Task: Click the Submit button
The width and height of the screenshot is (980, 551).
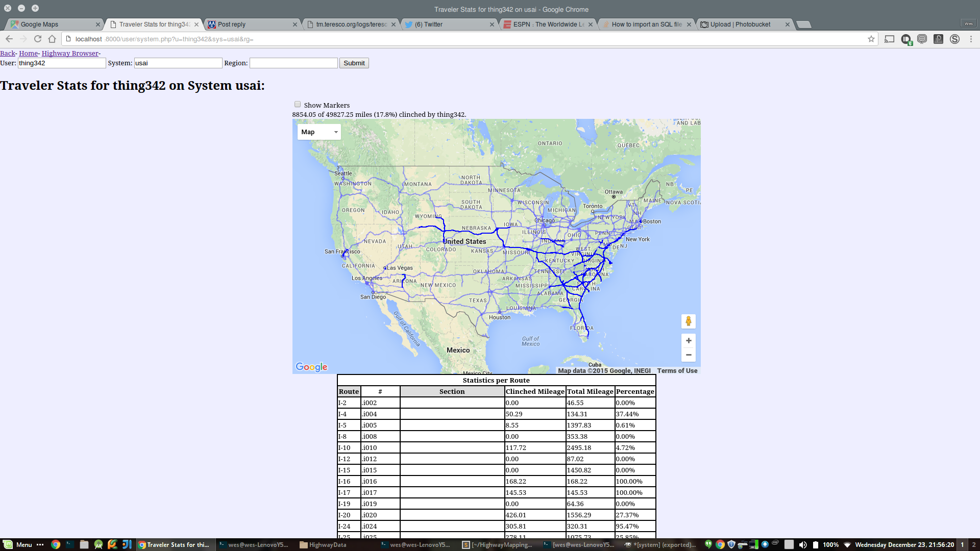Action: (354, 63)
